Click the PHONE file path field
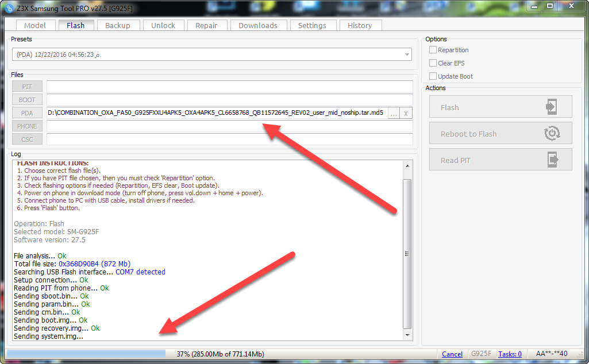Screen dimensions: 589x364 pos(229,126)
